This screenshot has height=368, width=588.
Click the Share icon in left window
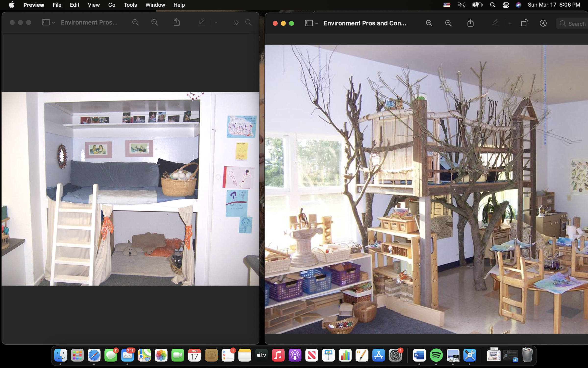(177, 23)
